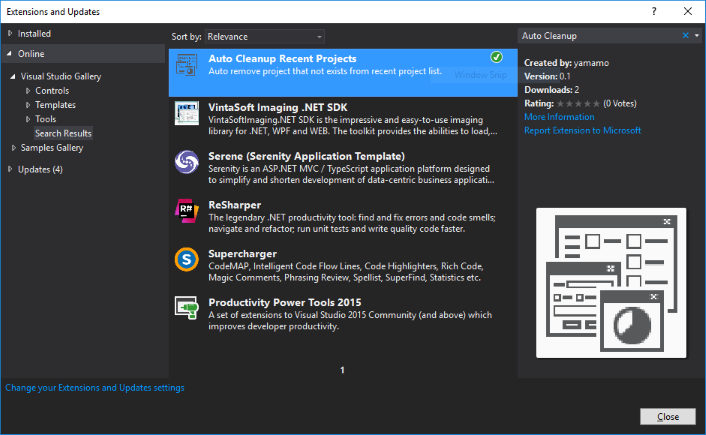Expand the Templates node arrow
The image size is (706, 435).
pyautogui.click(x=28, y=105)
